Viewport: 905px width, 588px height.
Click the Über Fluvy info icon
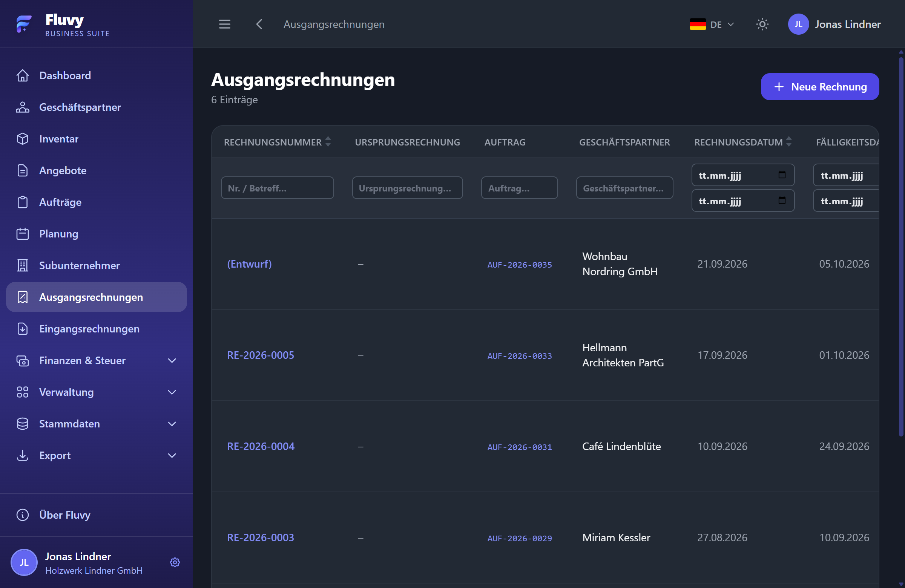[x=22, y=514]
